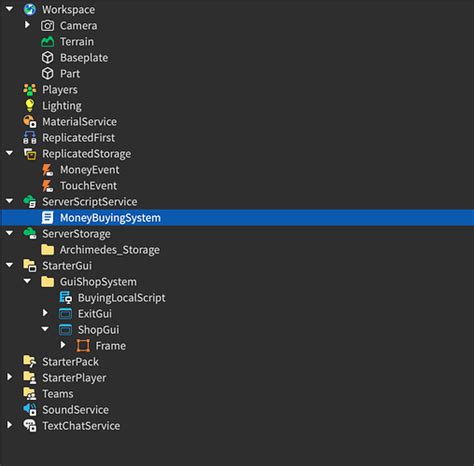Click the ReplicatedFirst icon
The image size is (474, 466).
coord(30,138)
